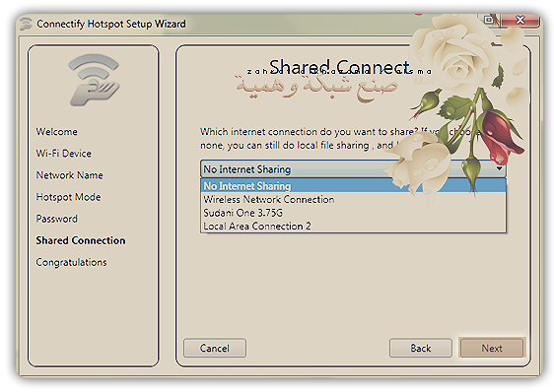Proceed with the Next button

tap(492, 349)
